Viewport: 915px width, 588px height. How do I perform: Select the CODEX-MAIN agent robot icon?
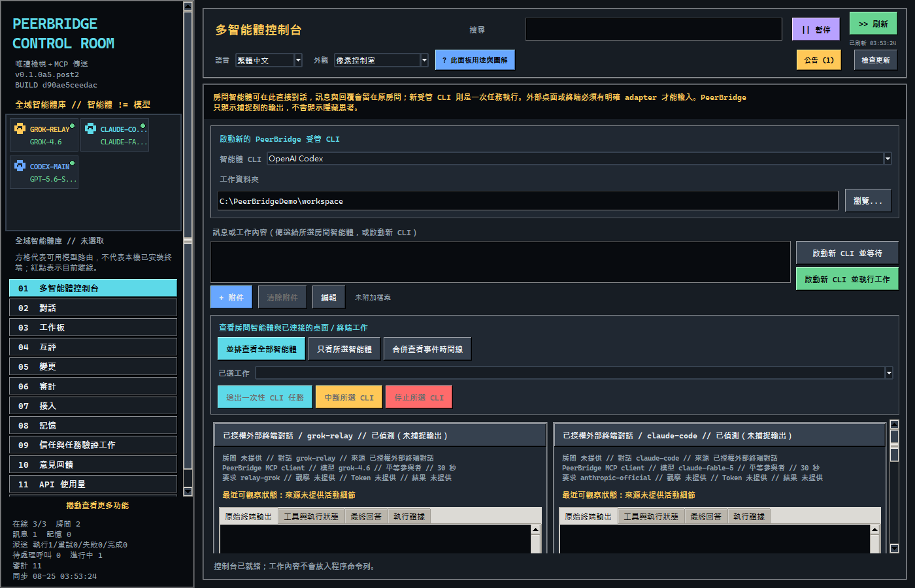pos(20,166)
